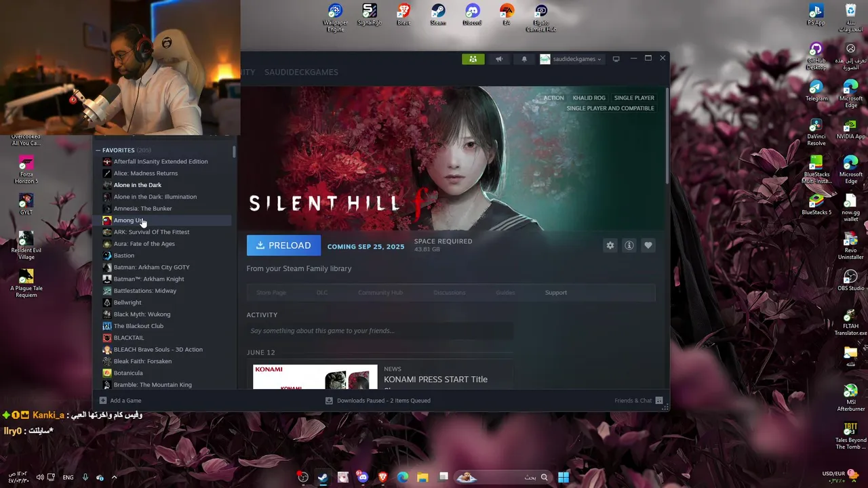Click SAUDIDECKGAMES profile tab
868x488 pixels.
click(x=301, y=72)
